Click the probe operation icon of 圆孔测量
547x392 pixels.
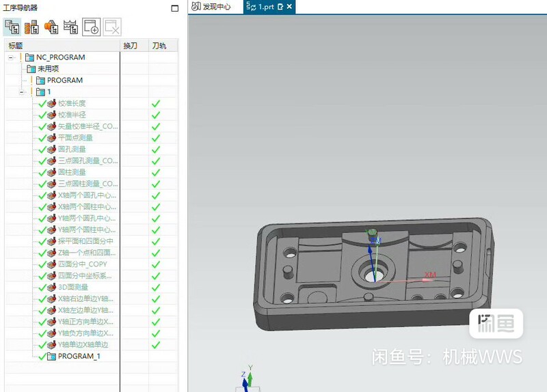coord(52,149)
